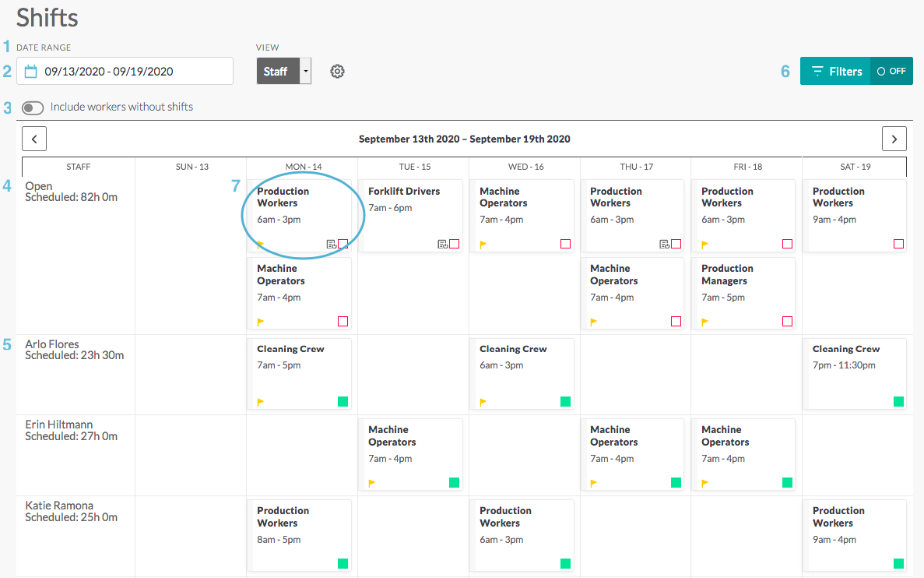Viewport: 924px width, 578px height.
Task: Select the Arlo Flores staff row name
Action: point(52,344)
